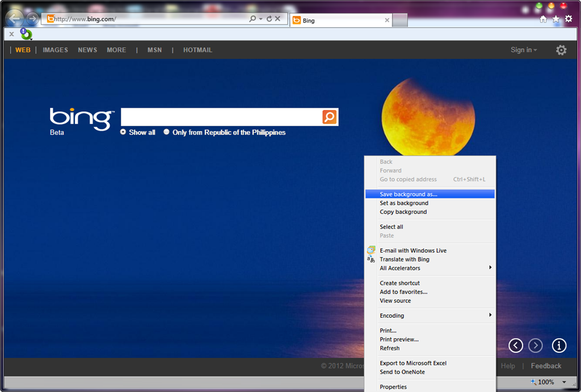Click the orange Bing search button
This screenshot has width=581, height=392.
pyautogui.click(x=330, y=117)
